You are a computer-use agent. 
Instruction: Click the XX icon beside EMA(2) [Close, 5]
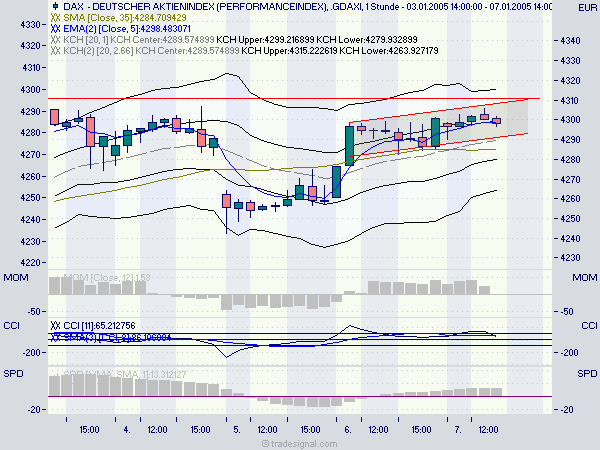point(55,29)
